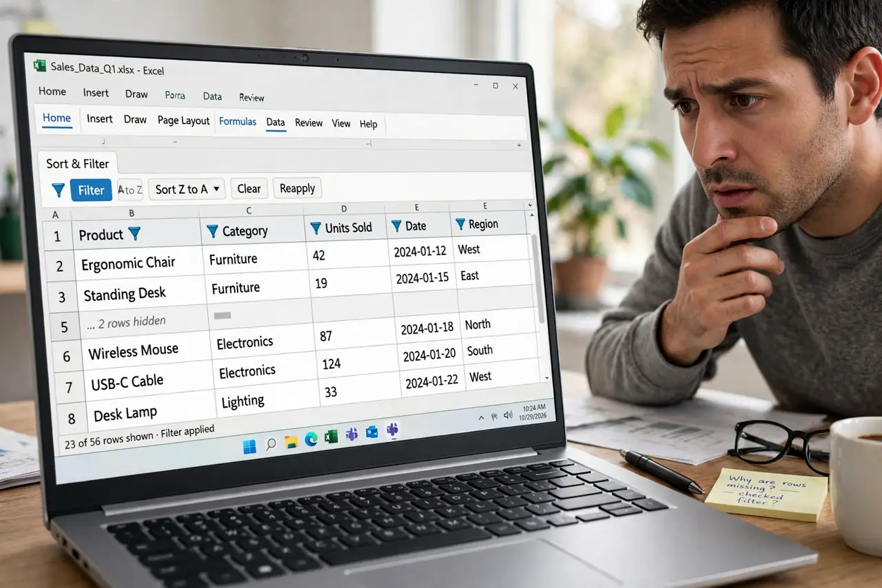Click the North region cell
The image size is (882, 588).
[498, 324]
